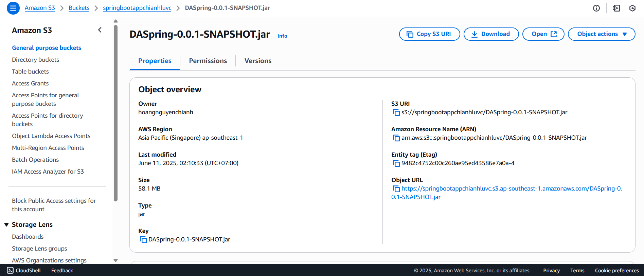This screenshot has width=644, height=276.
Task: Expand the Object actions dropdown
Action: 602,34
